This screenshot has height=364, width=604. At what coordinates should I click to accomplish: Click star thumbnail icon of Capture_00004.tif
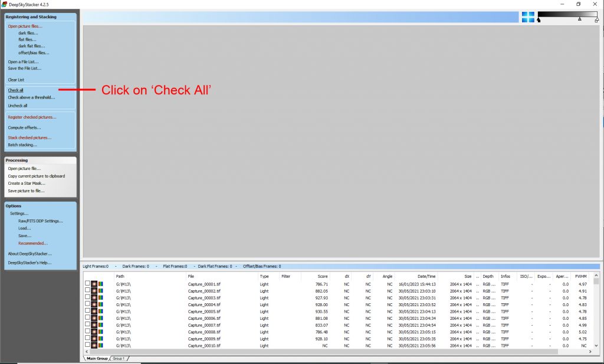click(94, 304)
